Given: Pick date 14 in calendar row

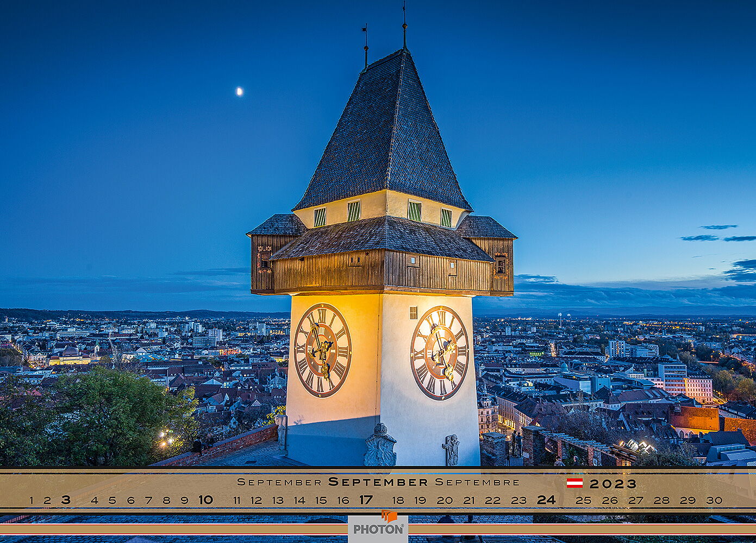Looking at the screenshot, I should coord(299,501).
